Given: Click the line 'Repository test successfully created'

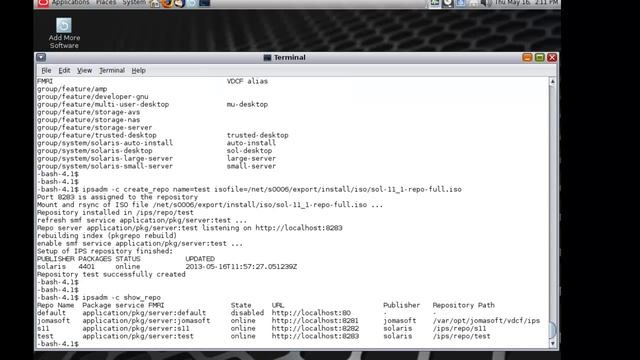Looking at the screenshot, I should click(x=111, y=275).
